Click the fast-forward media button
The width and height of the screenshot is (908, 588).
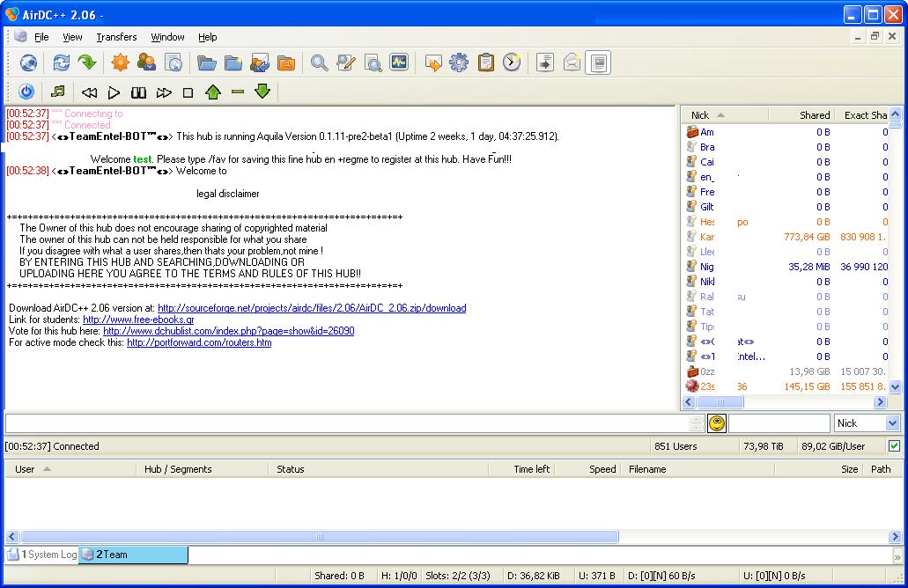tap(164, 92)
